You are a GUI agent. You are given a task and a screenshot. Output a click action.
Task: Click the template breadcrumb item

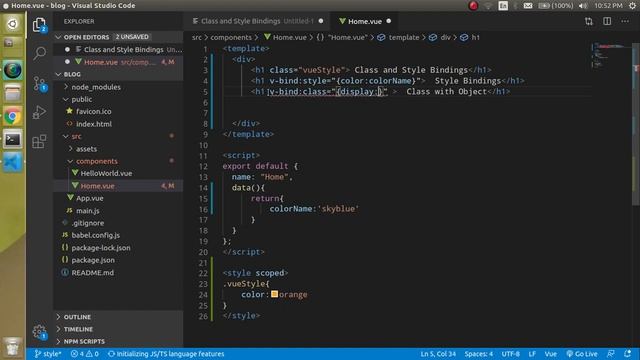coord(399,37)
